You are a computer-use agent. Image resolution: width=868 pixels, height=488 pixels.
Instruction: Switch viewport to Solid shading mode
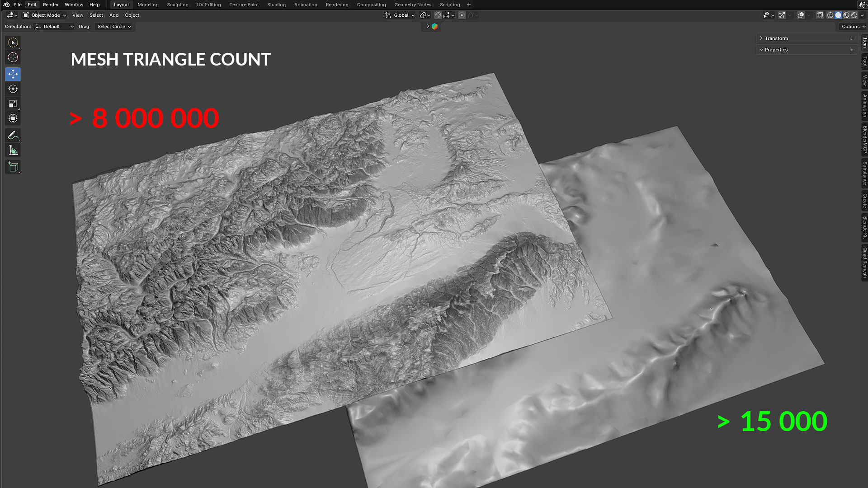click(x=838, y=15)
